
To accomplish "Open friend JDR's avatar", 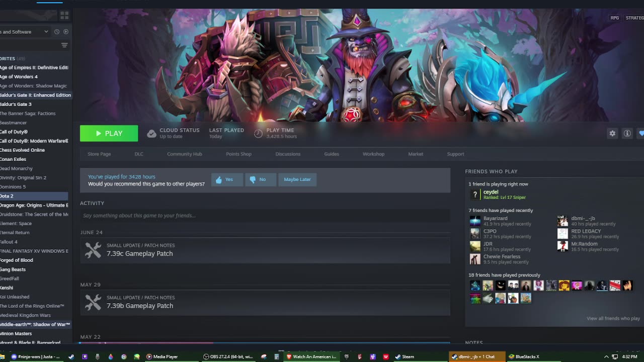I will pyautogui.click(x=475, y=246).
